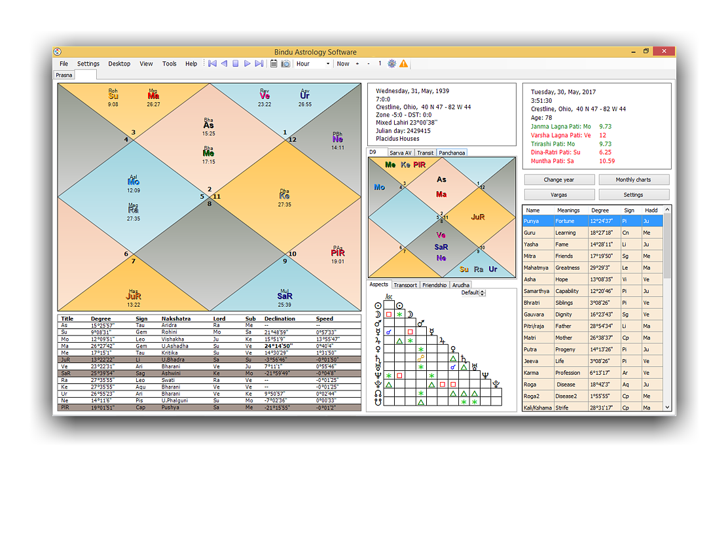This screenshot has width=728, height=560.
Task: Select the Karma Profession row
Action: 593,372
